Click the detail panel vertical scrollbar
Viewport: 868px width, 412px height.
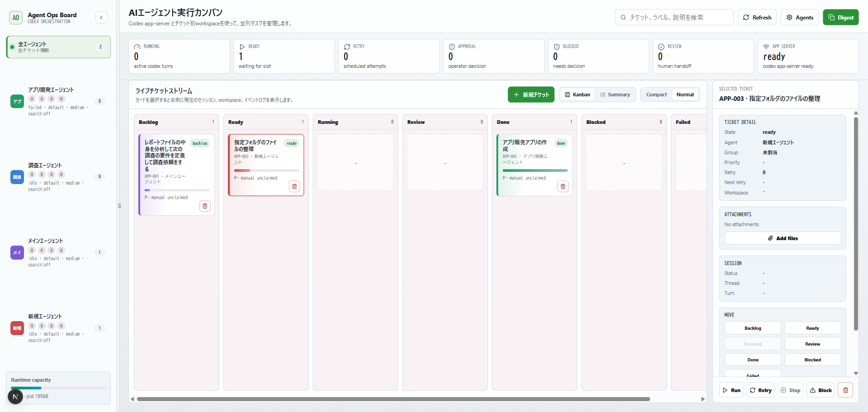point(856,224)
